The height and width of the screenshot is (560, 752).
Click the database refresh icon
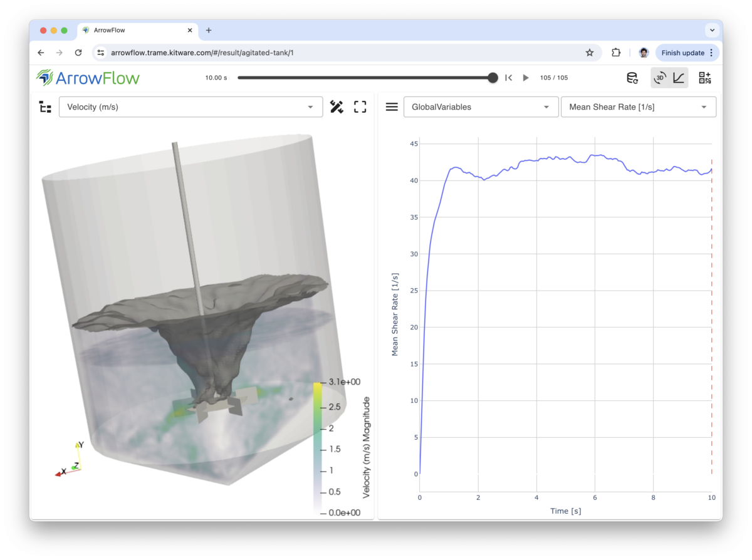(x=633, y=78)
